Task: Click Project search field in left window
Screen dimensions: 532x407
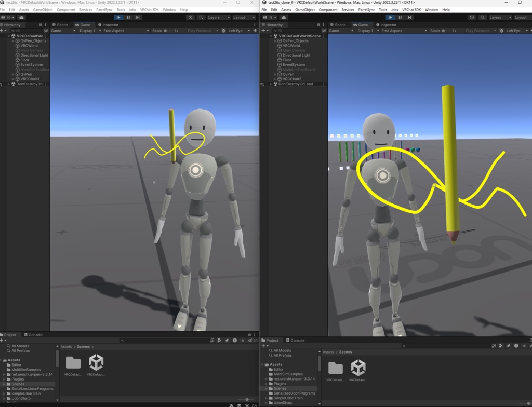Action: pyautogui.click(x=165, y=340)
